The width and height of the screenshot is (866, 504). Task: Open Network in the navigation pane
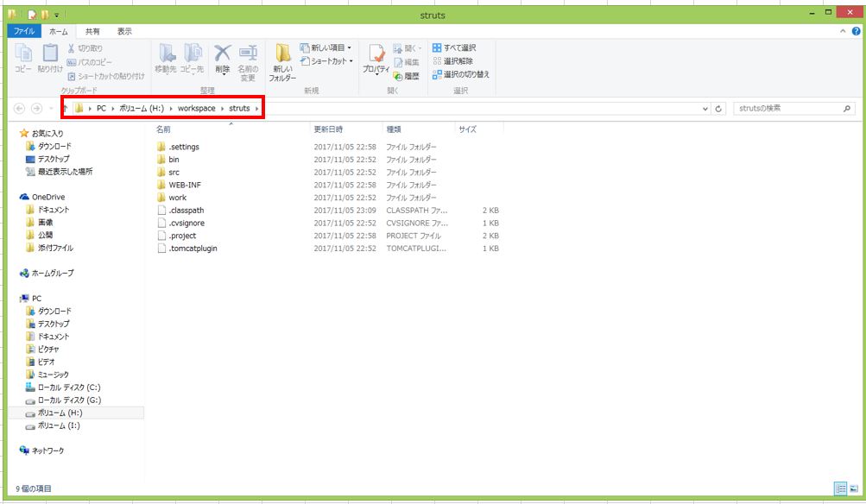pos(47,451)
